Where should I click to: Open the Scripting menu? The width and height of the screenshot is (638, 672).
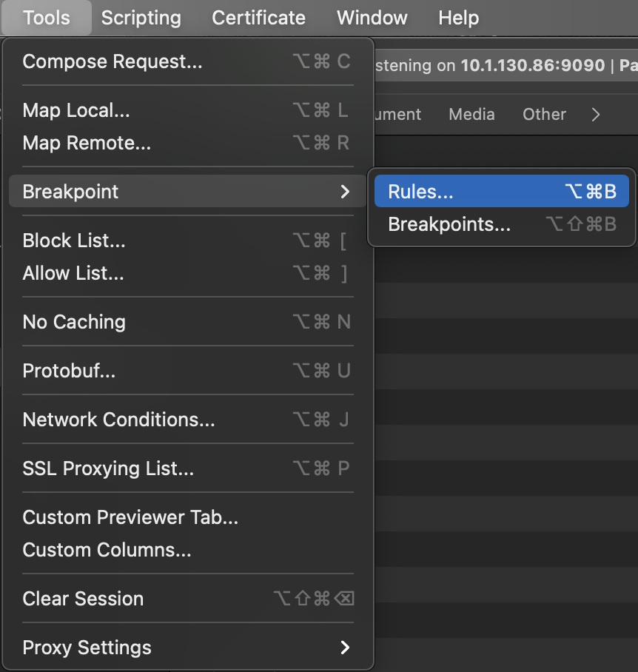pyautogui.click(x=141, y=18)
